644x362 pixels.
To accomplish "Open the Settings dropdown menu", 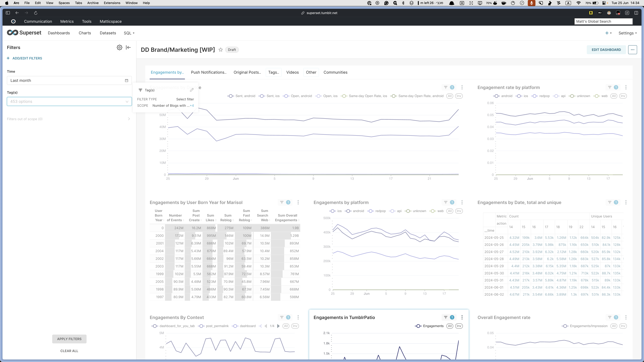I will coord(628,33).
